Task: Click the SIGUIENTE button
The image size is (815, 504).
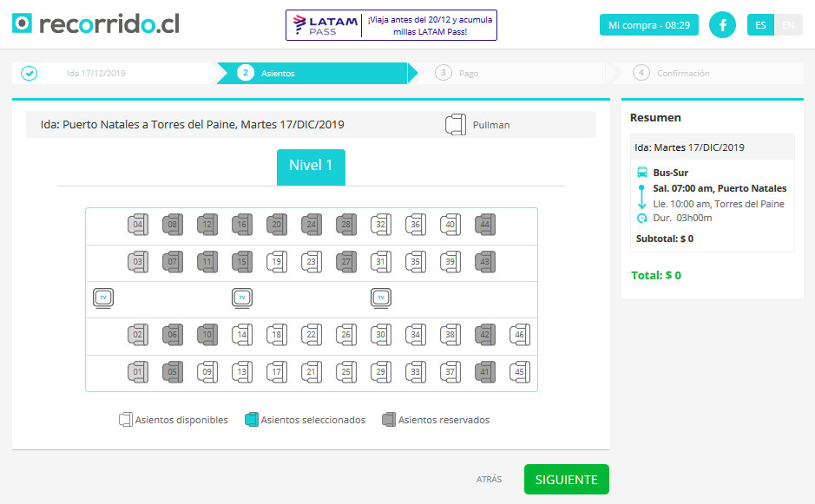Action: pos(567,479)
